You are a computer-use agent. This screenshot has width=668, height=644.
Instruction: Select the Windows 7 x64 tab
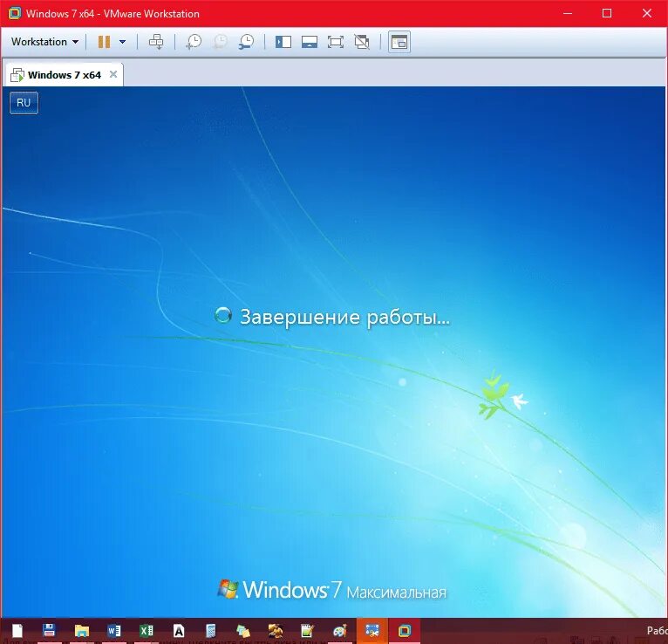(x=64, y=75)
